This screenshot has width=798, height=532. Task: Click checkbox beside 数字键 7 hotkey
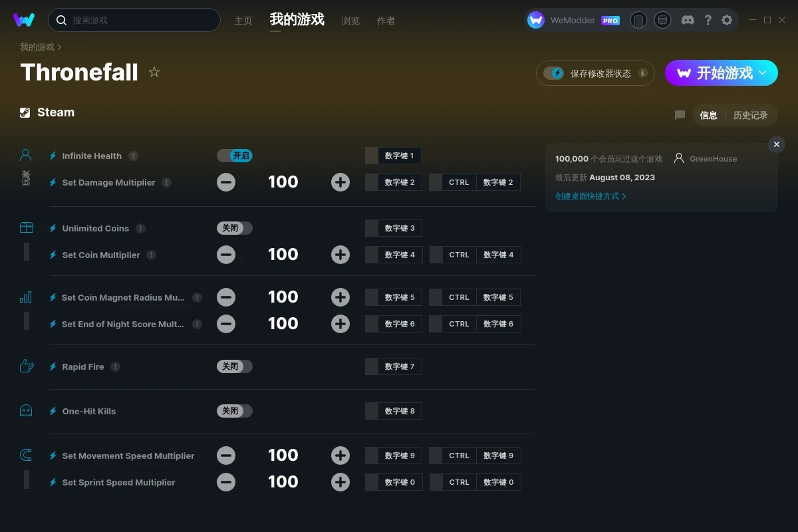tap(372, 366)
